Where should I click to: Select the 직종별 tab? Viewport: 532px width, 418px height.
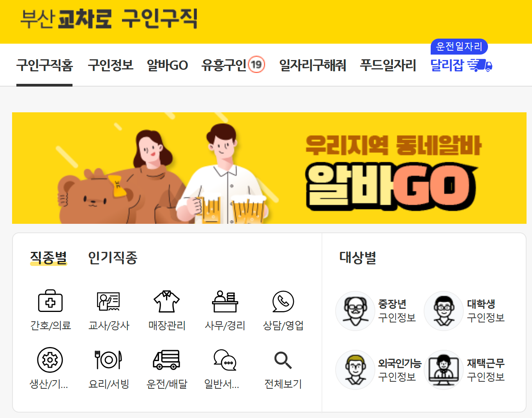(x=49, y=257)
